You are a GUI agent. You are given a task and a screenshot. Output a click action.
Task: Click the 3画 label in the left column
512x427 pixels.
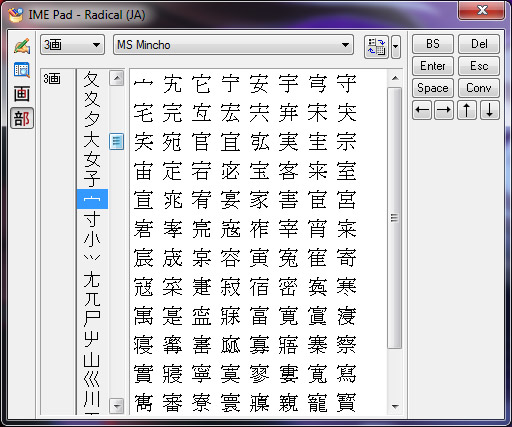pos(52,79)
